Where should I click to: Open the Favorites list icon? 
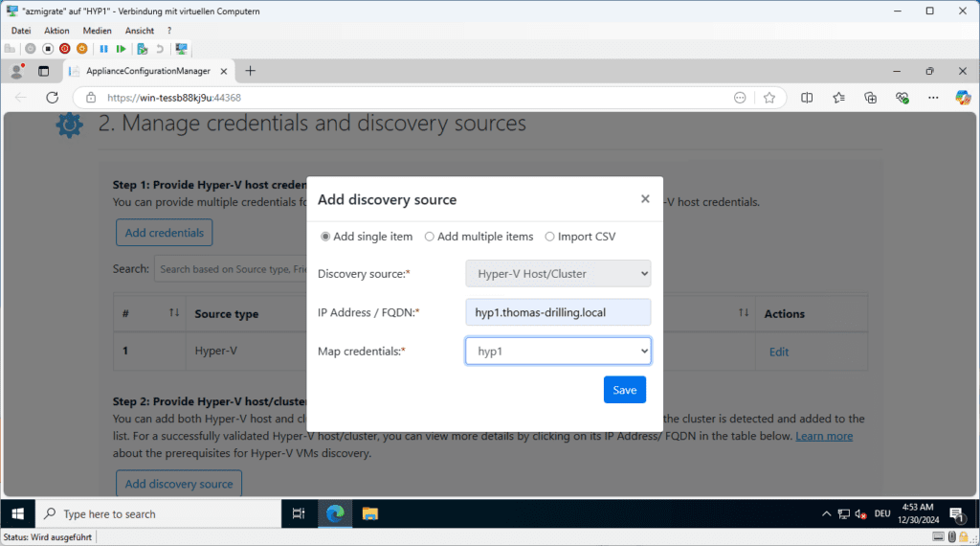coord(838,98)
